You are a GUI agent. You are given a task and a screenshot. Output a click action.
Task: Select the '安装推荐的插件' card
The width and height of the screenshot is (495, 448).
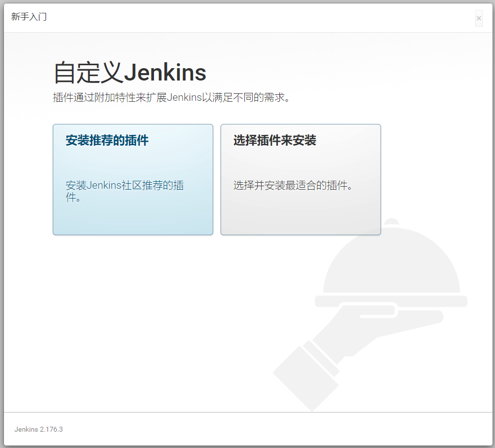tap(132, 179)
